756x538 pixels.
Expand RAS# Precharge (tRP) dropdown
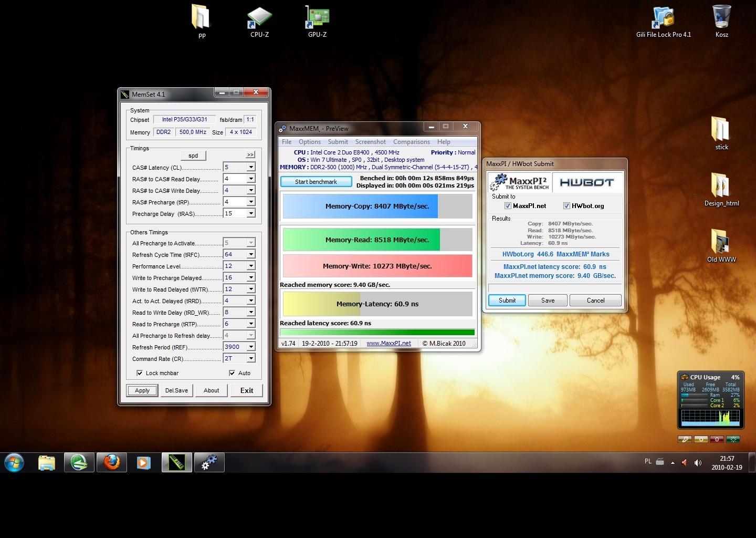point(251,202)
